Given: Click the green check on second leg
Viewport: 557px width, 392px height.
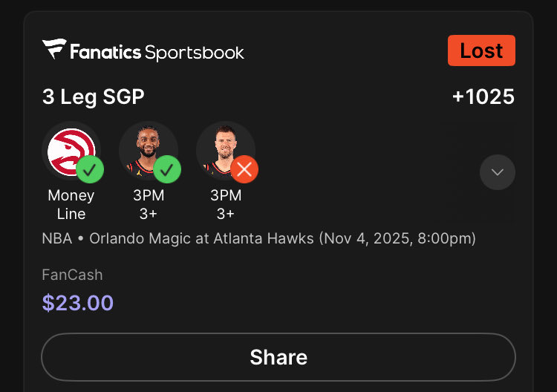Looking at the screenshot, I should [x=168, y=169].
